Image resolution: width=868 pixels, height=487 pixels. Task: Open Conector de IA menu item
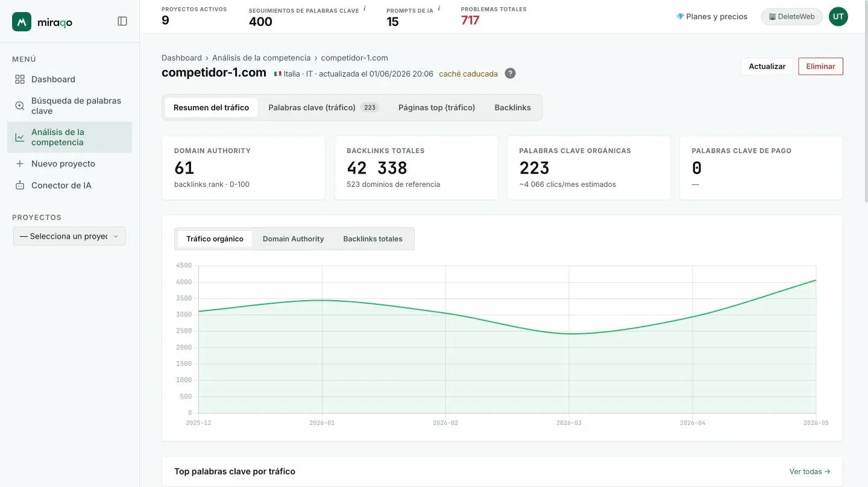70,186
